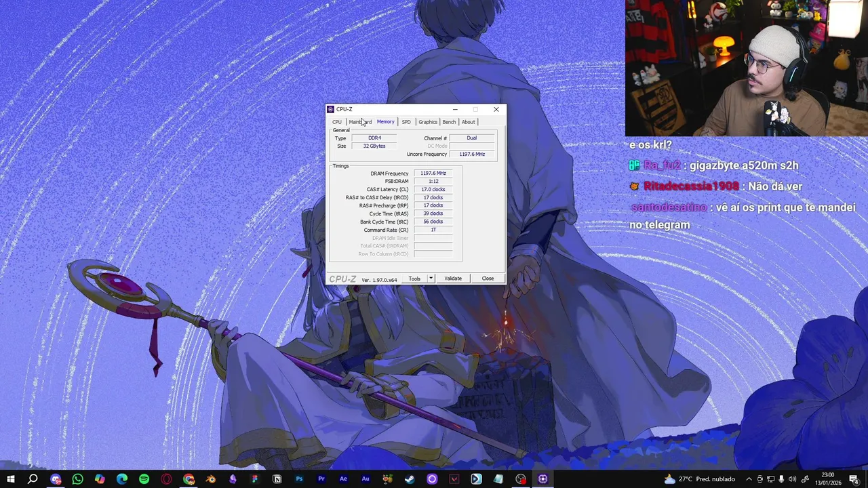The height and width of the screenshot is (488, 868).
Task: Open the Bench tab
Action: tap(449, 122)
